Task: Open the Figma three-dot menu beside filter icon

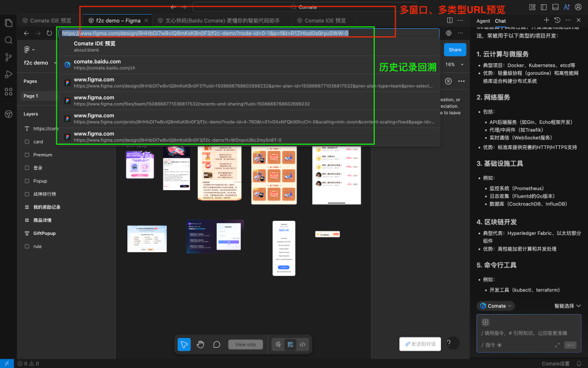Action: [x=461, y=81]
